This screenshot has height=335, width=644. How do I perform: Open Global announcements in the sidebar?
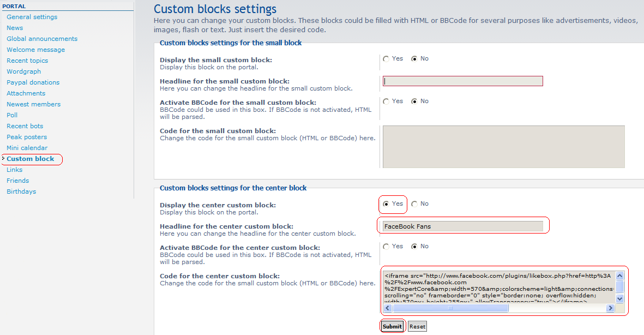(x=42, y=39)
